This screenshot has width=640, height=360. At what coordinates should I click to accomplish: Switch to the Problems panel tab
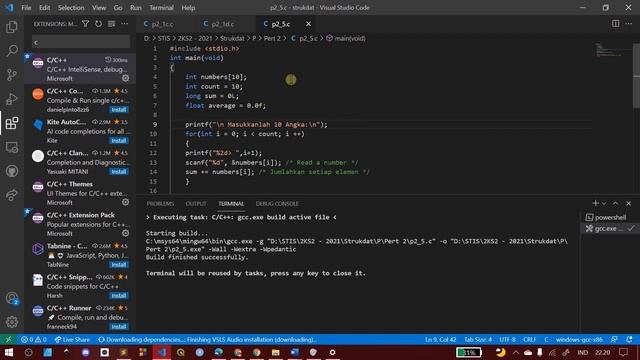(160, 203)
